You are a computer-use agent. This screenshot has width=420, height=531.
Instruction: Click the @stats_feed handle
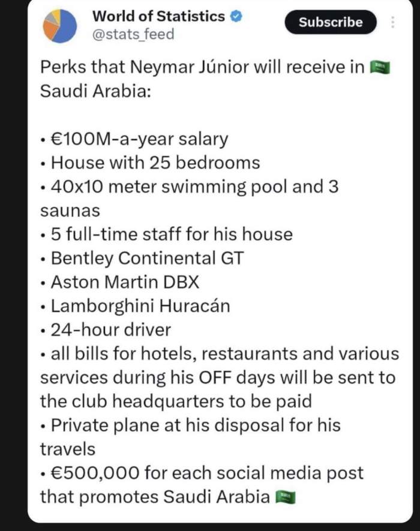point(133,34)
